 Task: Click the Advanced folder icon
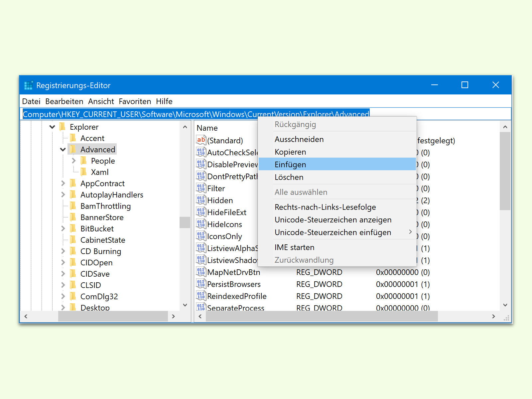tap(73, 149)
